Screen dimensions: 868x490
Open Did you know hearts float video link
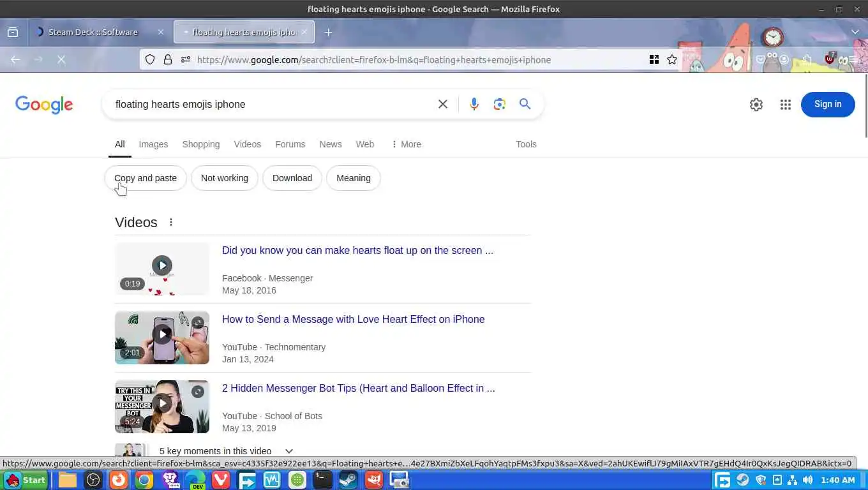tap(357, 251)
